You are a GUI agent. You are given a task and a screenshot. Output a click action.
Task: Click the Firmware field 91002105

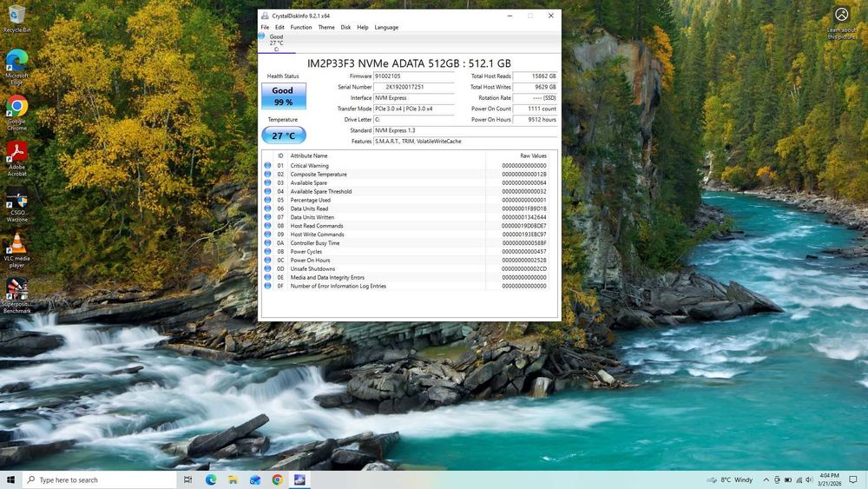click(x=413, y=76)
